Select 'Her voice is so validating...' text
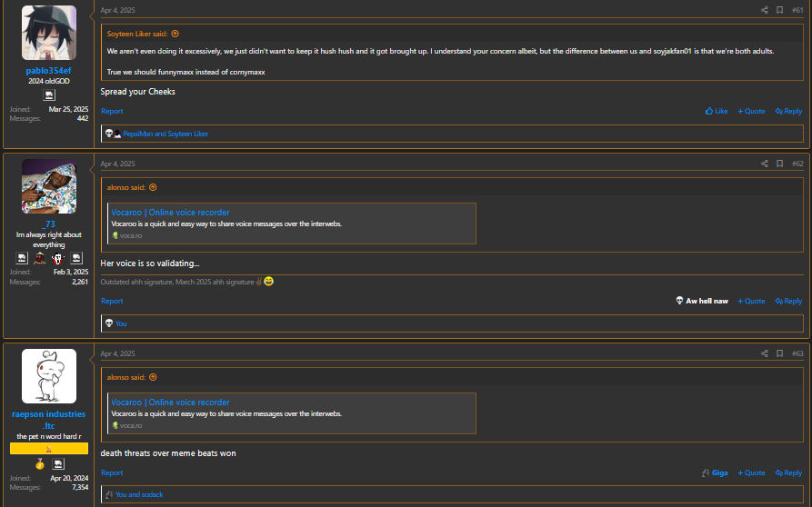Screen dimensions: 812x507 pos(150,263)
